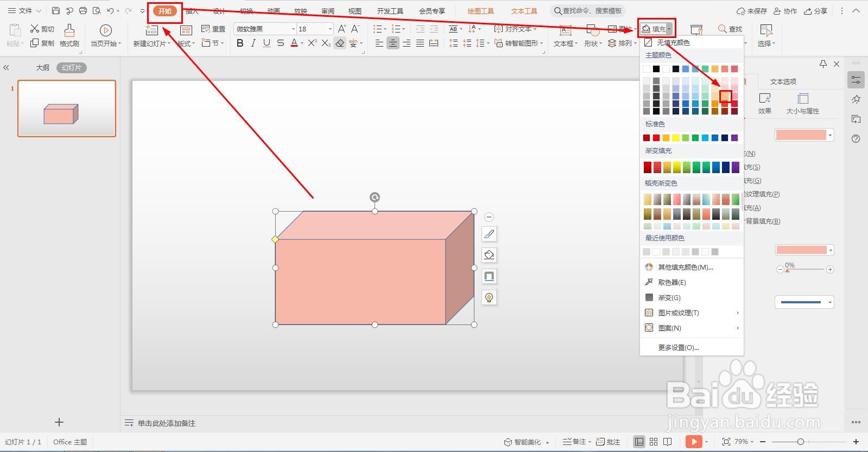The height and width of the screenshot is (452, 868).
Task: Toggle Bold formatting
Action: coord(240,43)
